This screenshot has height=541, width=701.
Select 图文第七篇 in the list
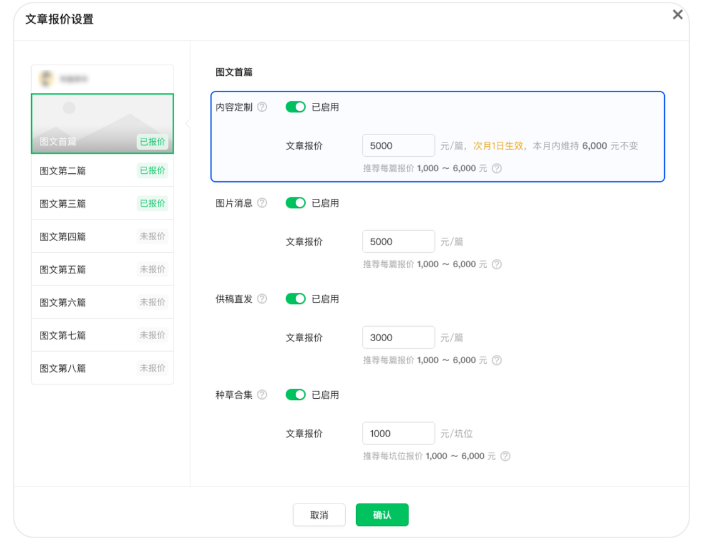pos(102,335)
